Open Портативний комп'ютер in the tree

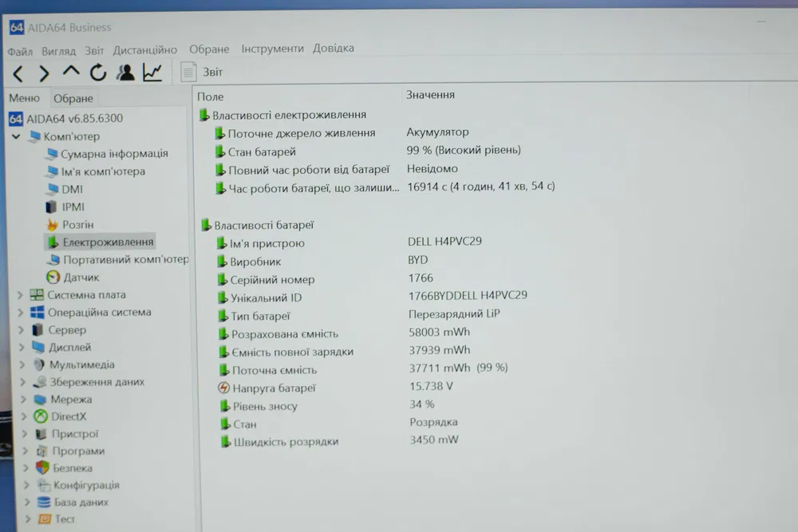117,259
